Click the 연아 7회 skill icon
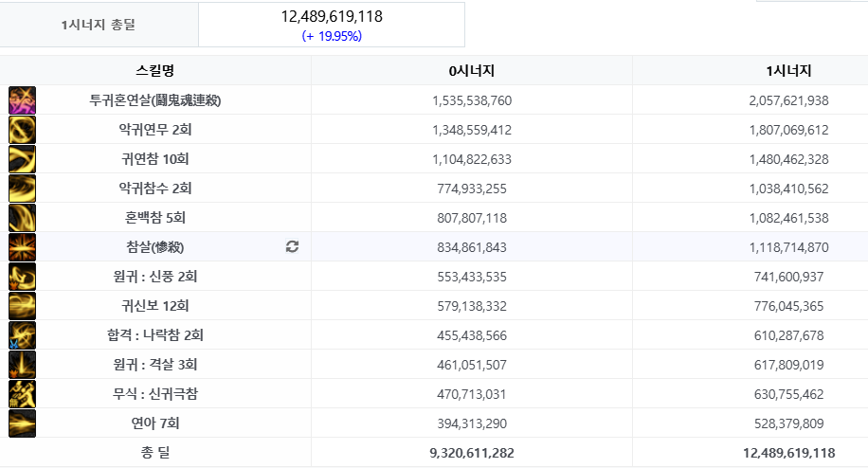Viewport: 868px width, 468px height. click(22, 423)
